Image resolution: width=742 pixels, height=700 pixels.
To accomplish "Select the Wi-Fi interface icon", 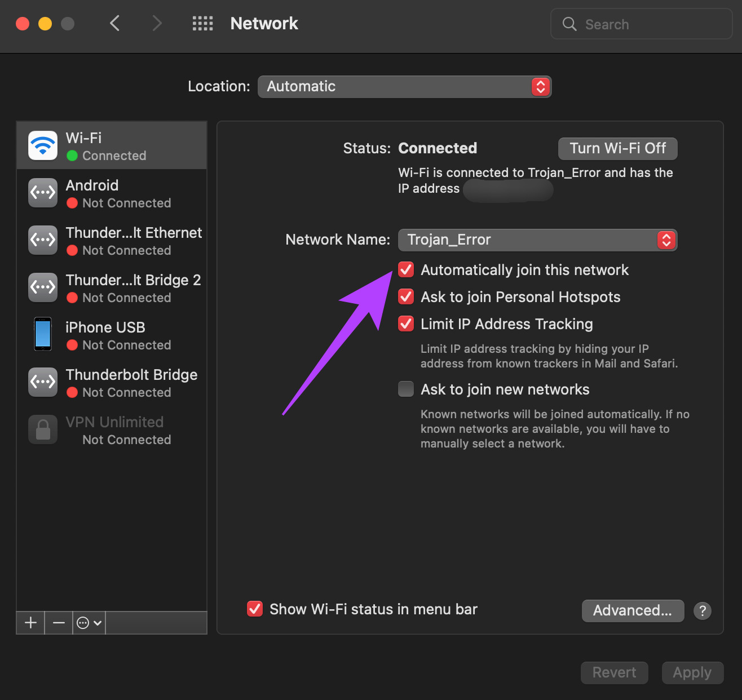I will [x=42, y=145].
